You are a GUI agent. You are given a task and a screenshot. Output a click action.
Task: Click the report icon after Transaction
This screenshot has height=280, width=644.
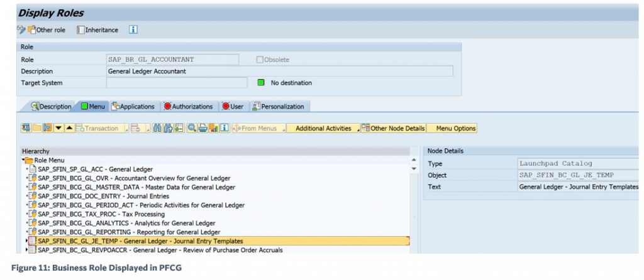136,128
